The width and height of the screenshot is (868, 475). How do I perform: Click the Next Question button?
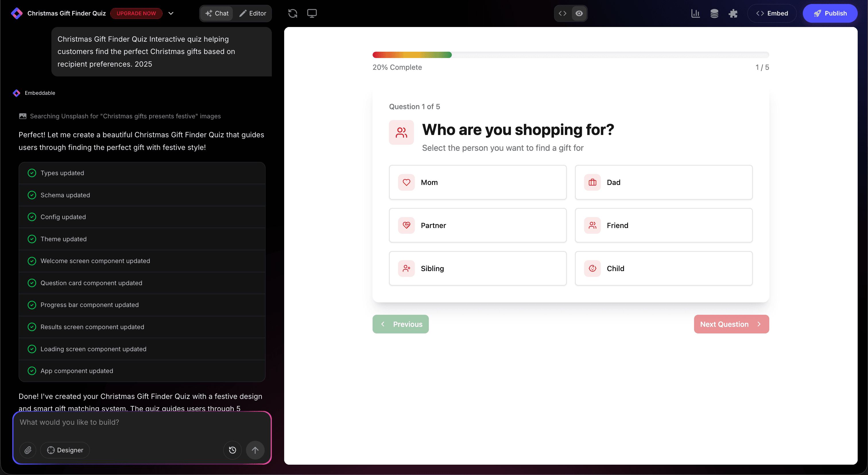pos(731,324)
